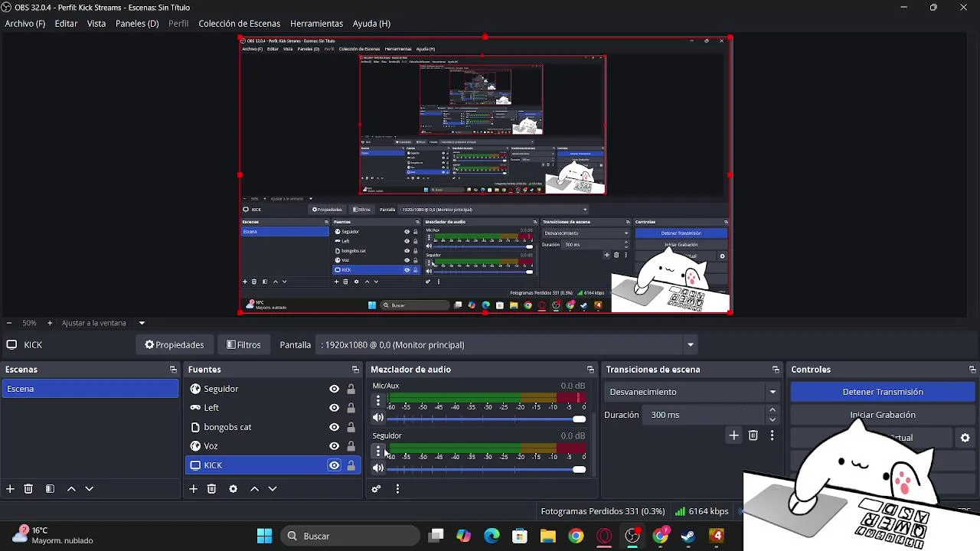
Task: Select the Escena item in Escenas
Action: click(90, 389)
